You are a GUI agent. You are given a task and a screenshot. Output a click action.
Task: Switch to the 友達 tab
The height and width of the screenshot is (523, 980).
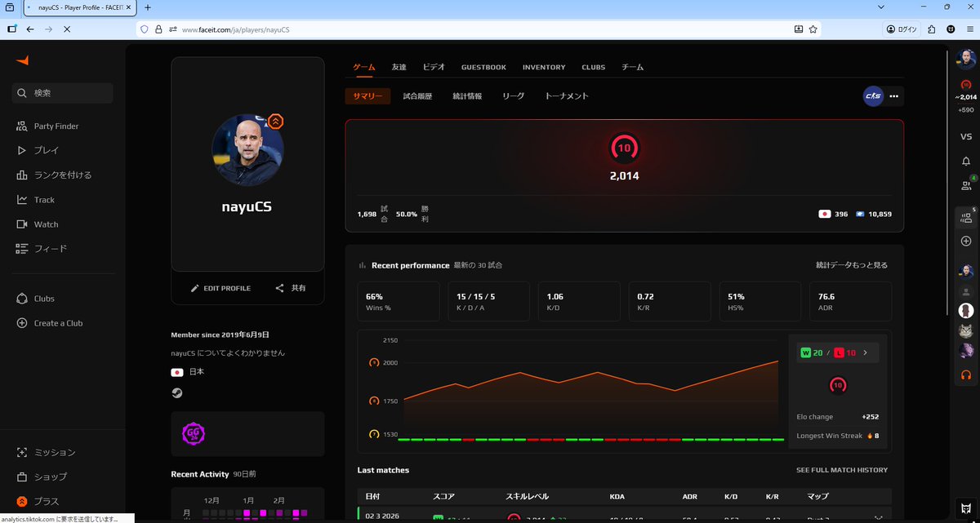coord(399,67)
